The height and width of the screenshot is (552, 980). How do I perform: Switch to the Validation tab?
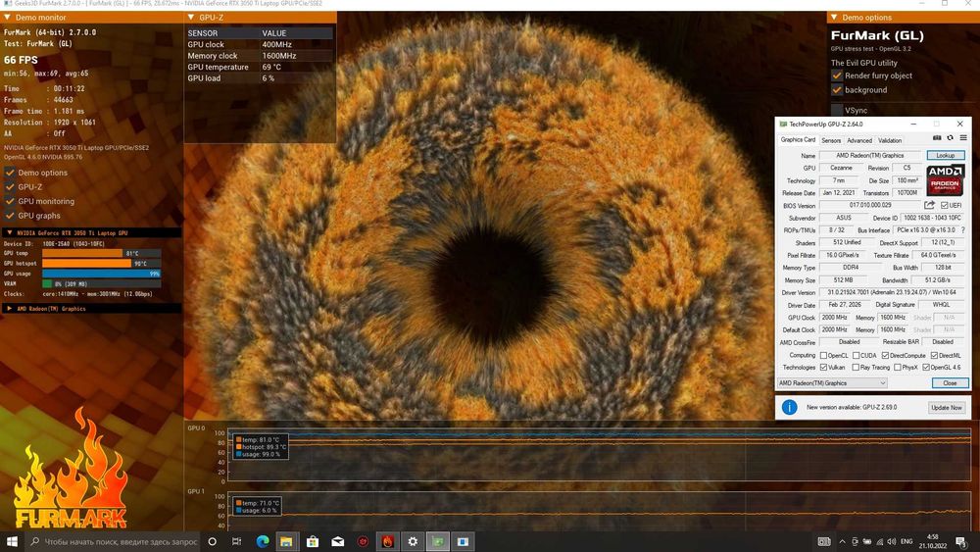pyautogui.click(x=890, y=140)
